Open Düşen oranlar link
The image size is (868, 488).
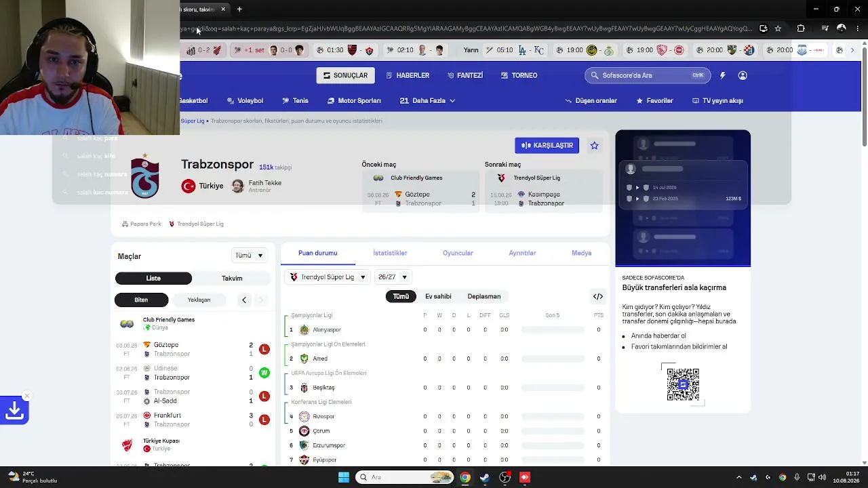591,100
